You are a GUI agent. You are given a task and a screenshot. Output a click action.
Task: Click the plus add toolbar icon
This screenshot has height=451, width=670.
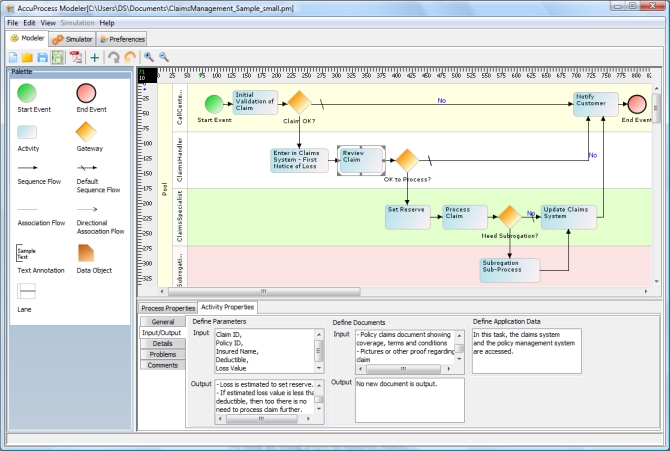click(94, 57)
